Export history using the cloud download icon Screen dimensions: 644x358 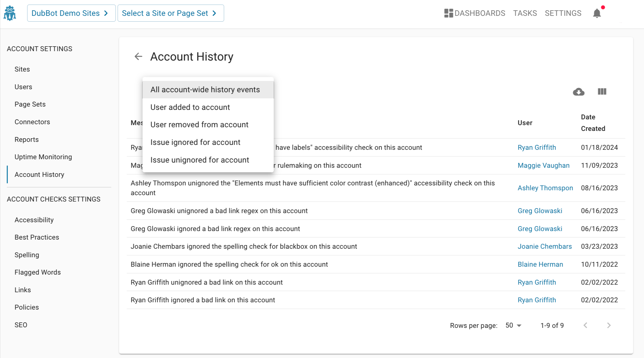(579, 91)
